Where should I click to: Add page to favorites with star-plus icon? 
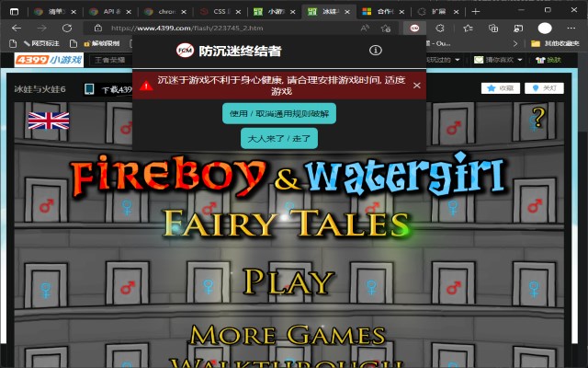(x=386, y=29)
